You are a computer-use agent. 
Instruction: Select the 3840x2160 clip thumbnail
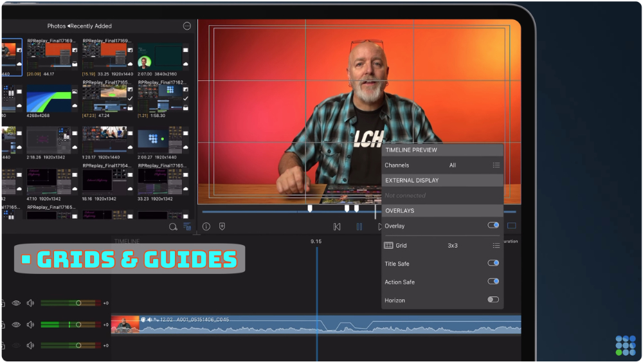(160, 56)
